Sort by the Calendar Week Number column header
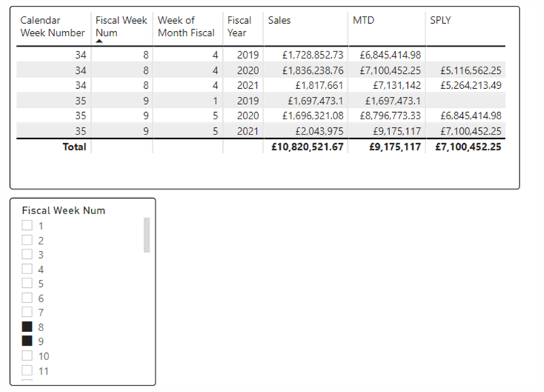This screenshot has height=392, width=544. 52,26
